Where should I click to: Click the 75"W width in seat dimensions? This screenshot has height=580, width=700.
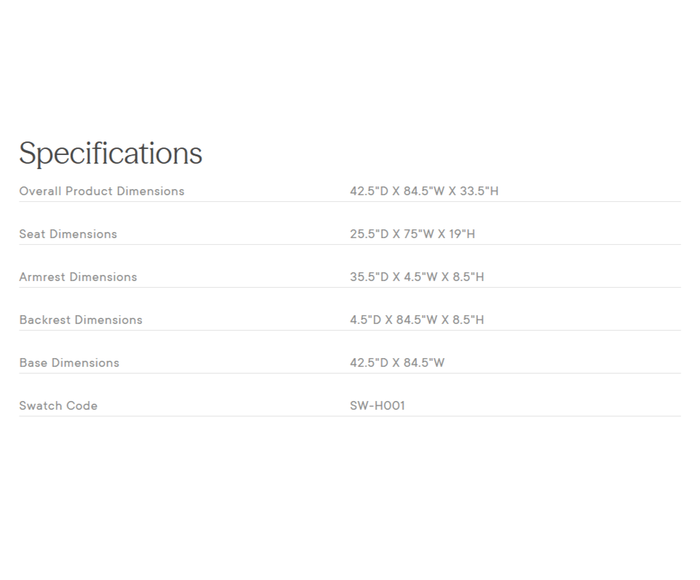pos(417,234)
